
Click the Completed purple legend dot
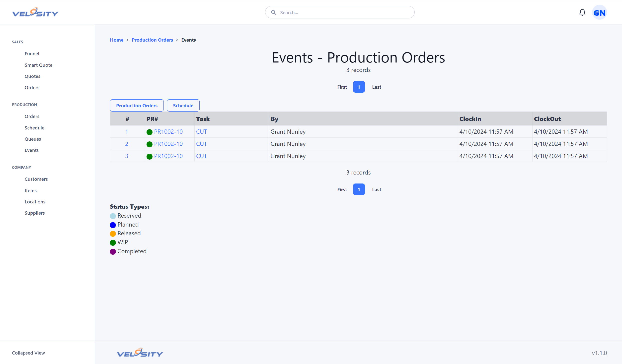[x=113, y=251]
